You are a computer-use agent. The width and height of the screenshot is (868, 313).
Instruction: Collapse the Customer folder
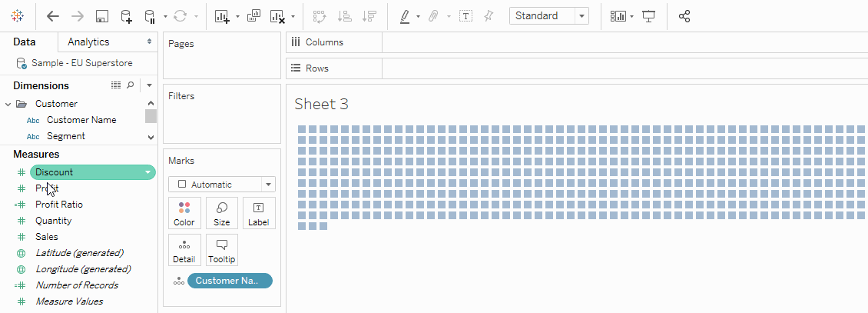tap(8, 104)
